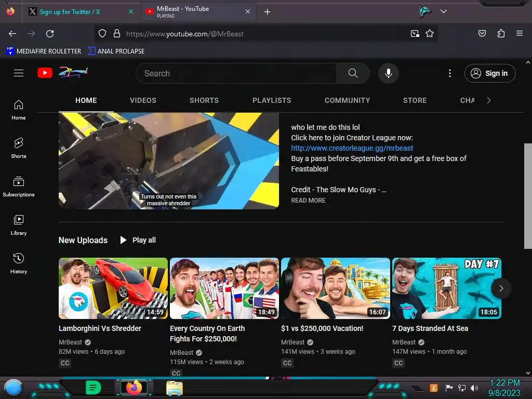Open YouTube settings three-dot menu

point(450,73)
